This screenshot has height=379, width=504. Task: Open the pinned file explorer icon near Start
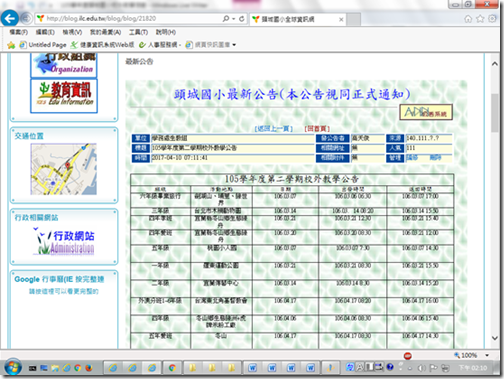point(55,368)
